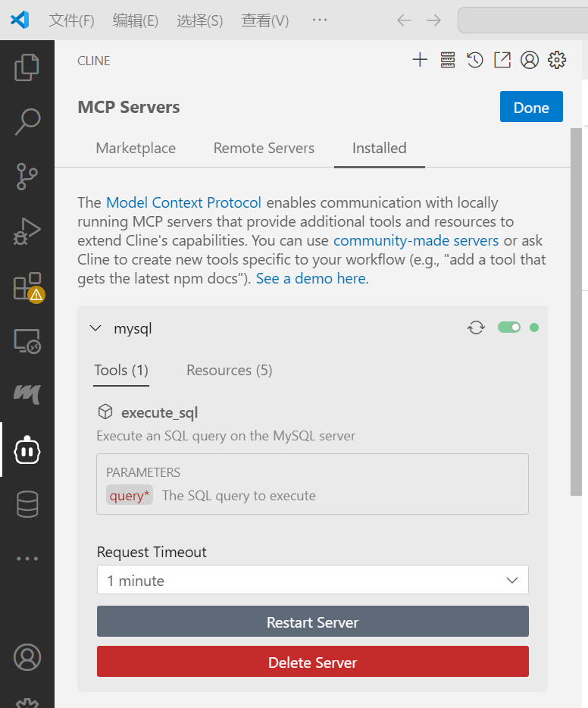This screenshot has height=708, width=588.
Task: Toggle the mysql server on/off switch
Action: coord(509,327)
